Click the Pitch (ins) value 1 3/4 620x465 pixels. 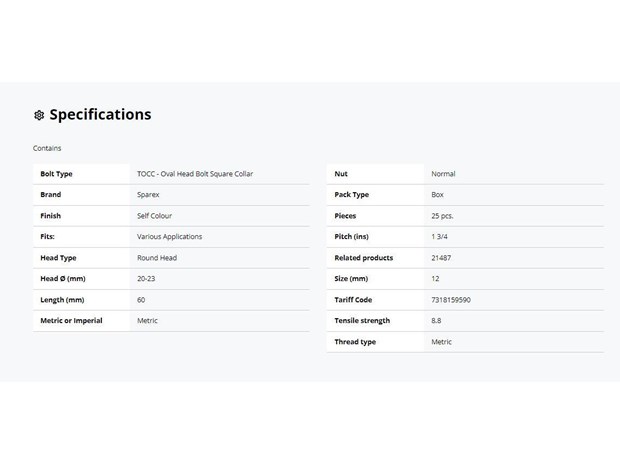(439, 237)
